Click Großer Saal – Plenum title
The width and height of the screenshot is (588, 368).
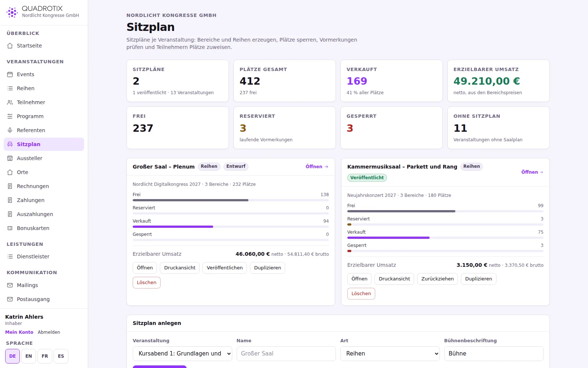point(164,167)
